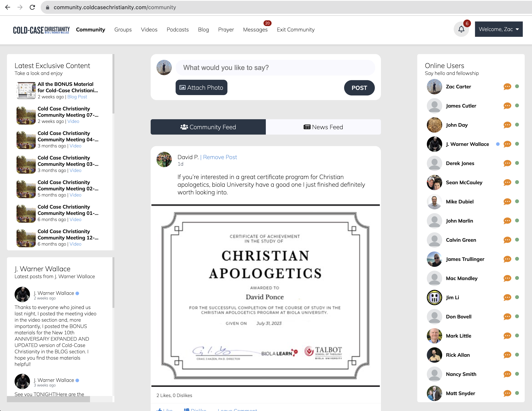
Task: Open the Community nav item
Action: (90, 30)
